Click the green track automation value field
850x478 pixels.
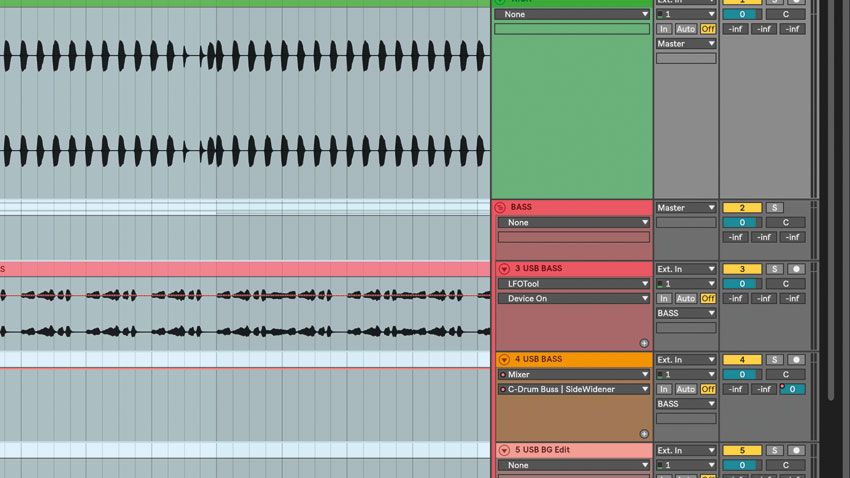572,29
